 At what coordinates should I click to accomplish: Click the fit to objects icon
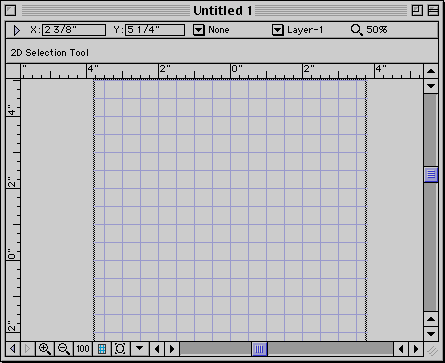click(x=120, y=349)
